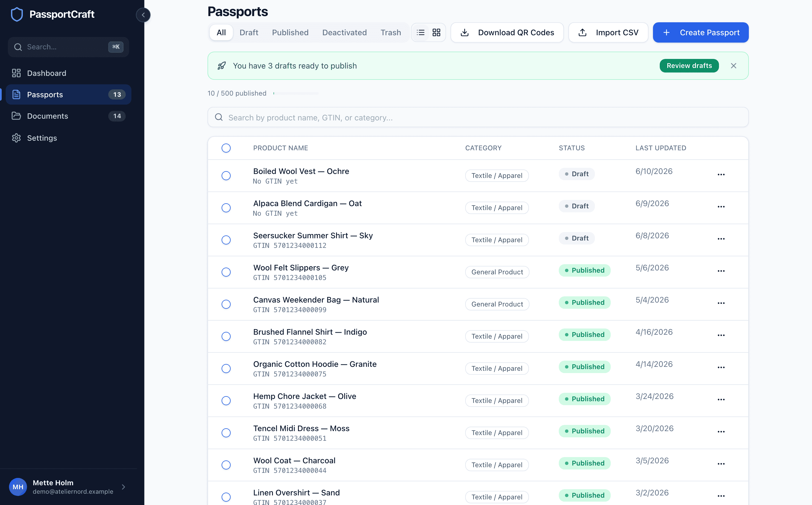Open Documents in the sidebar
The image size is (812, 505).
[69, 116]
